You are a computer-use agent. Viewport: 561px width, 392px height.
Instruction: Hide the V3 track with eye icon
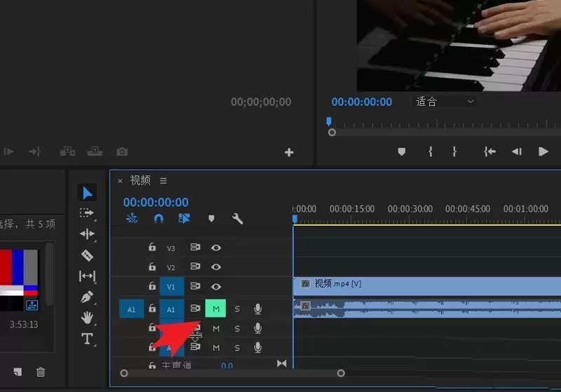click(x=216, y=248)
